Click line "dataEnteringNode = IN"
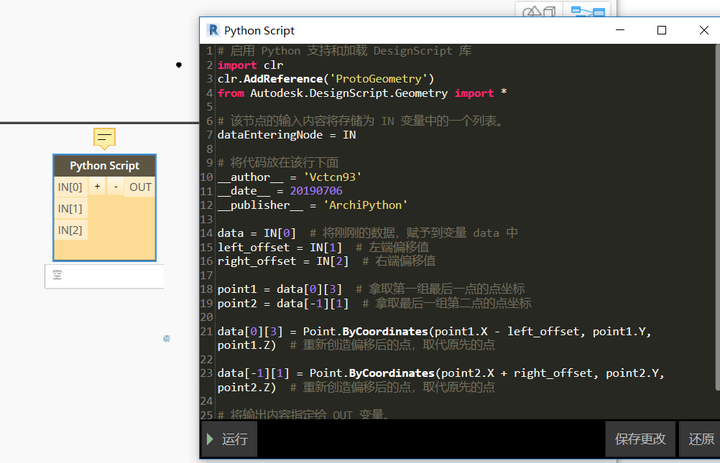 click(x=287, y=135)
